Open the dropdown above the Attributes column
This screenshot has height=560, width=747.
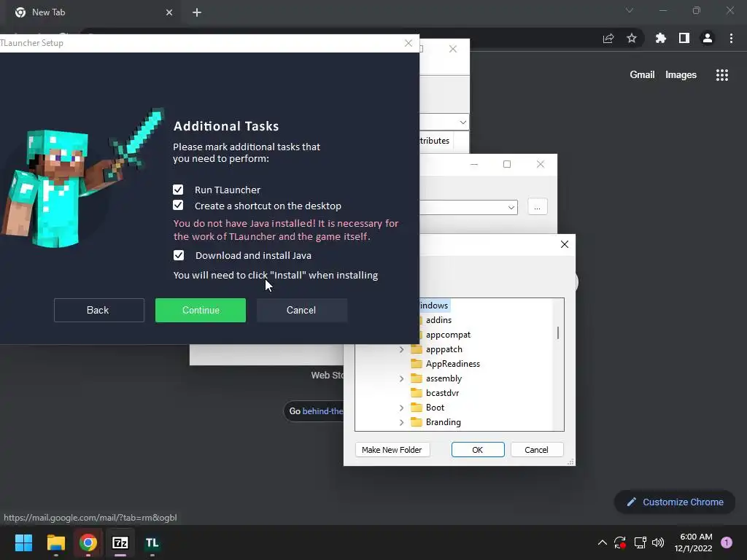[462, 122]
